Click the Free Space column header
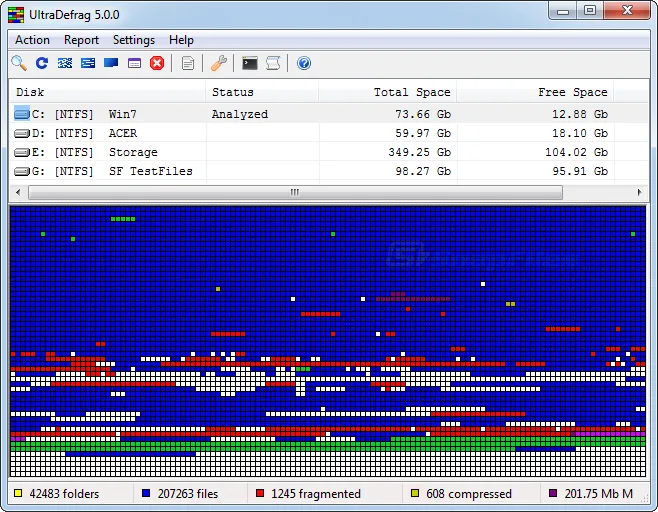This screenshot has height=512, width=658. coord(535,92)
